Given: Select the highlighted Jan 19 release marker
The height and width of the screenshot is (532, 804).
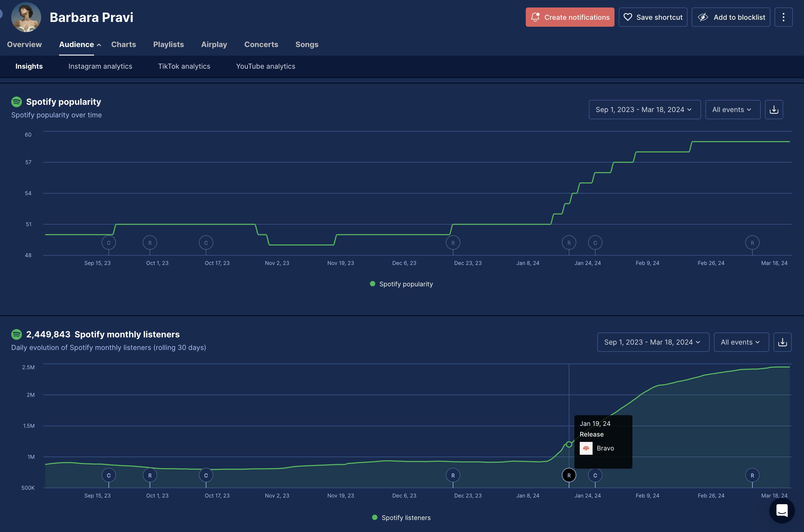Looking at the screenshot, I should [569, 475].
